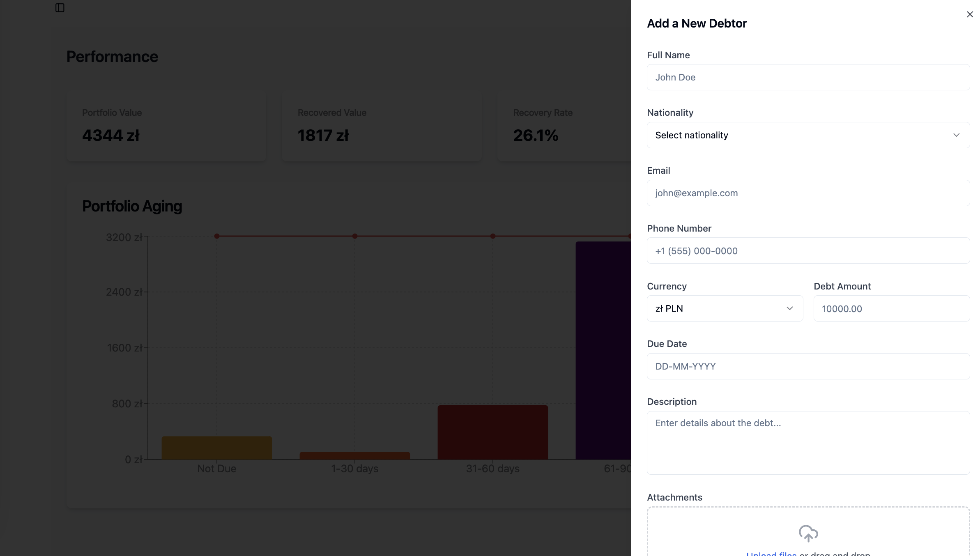Click the Description text area
Viewport: 980px width, 556px height.
[x=808, y=443]
